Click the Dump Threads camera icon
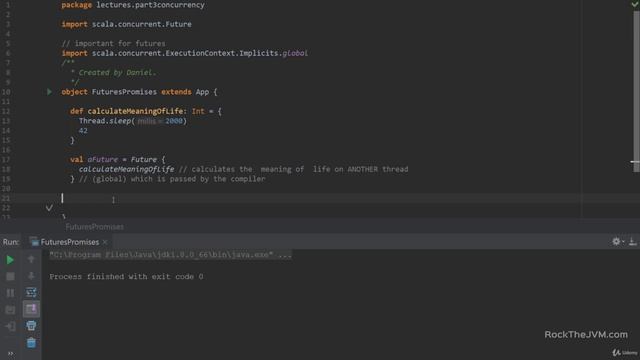This screenshot has width=640, height=360. (10, 310)
